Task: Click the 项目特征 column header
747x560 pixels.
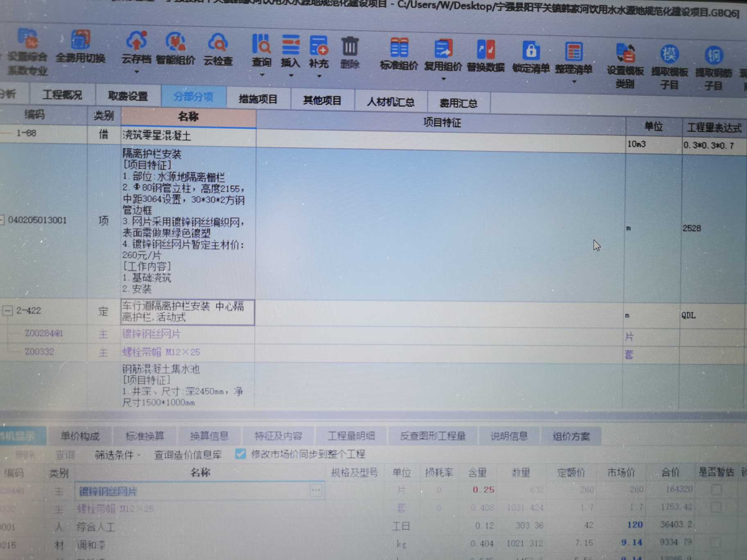Action: pyautogui.click(x=441, y=122)
